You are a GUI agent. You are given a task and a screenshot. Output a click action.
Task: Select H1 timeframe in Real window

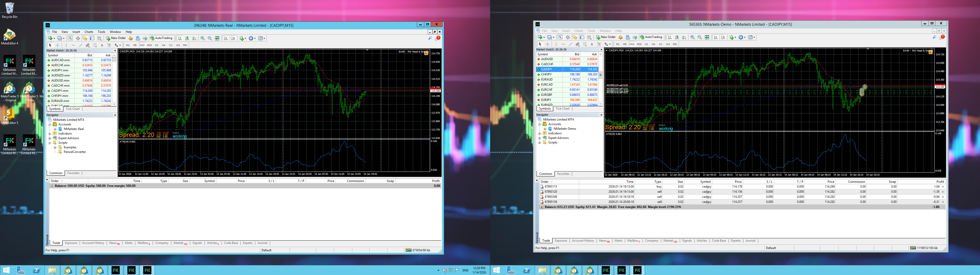pyautogui.click(x=157, y=45)
